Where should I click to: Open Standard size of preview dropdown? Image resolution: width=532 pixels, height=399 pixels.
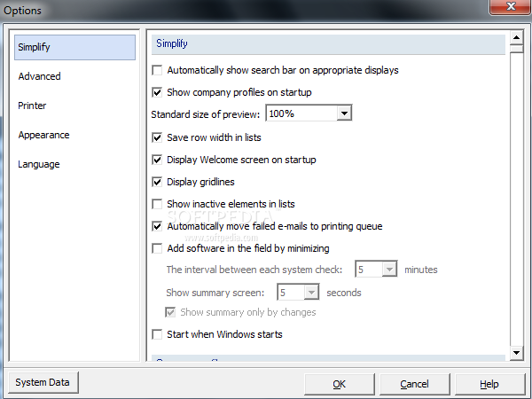(344, 113)
